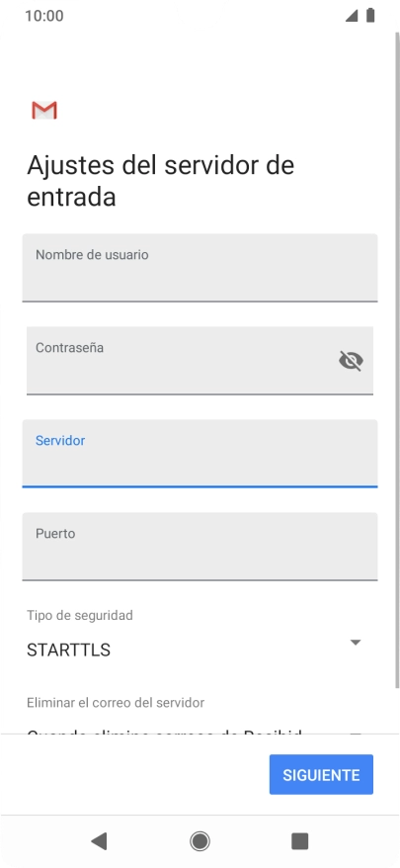Viewport: 400px width, 868px height.
Task: Tap the Android home circle button
Action: click(x=200, y=841)
